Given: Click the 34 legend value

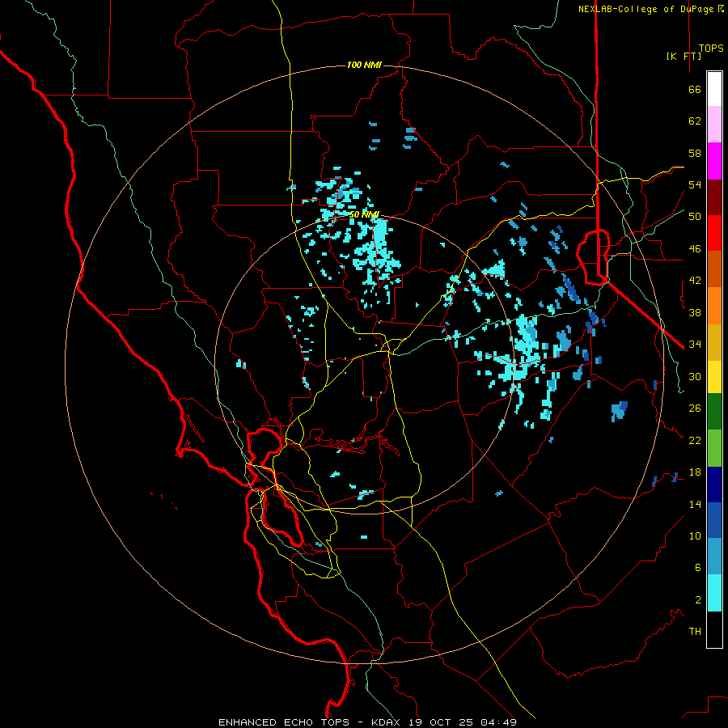Looking at the screenshot, I should [695, 345].
